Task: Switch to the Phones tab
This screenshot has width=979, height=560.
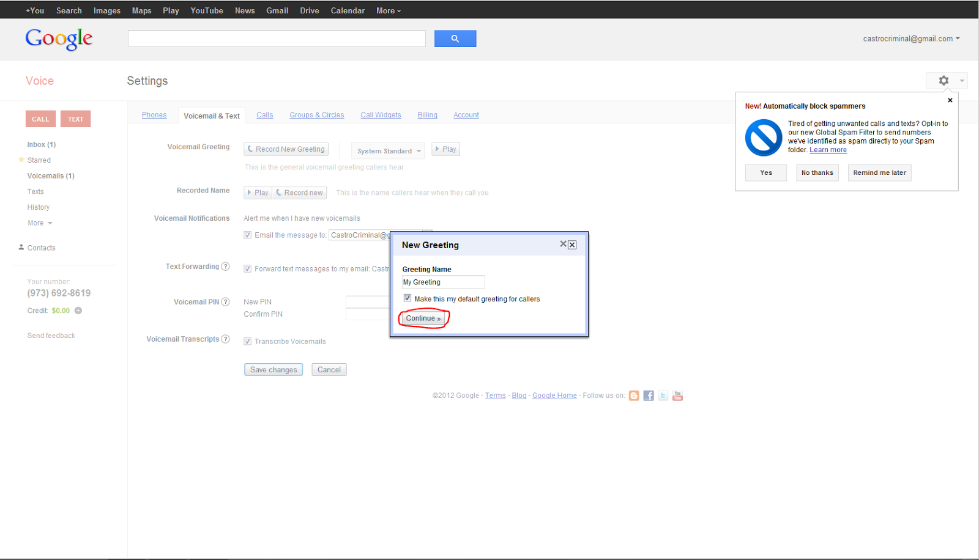Action: pyautogui.click(x=154, y=115)
